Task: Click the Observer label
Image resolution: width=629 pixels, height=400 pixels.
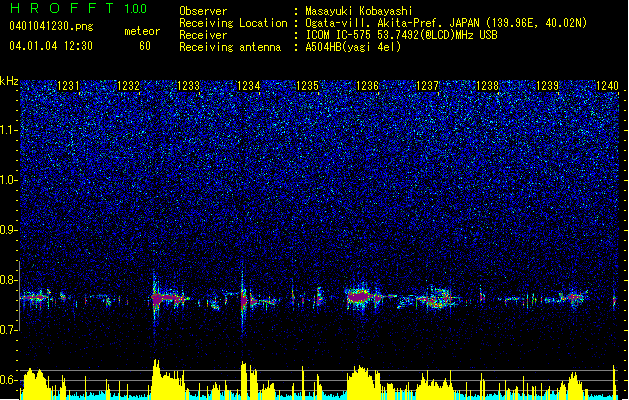Action: coord(203,11)
